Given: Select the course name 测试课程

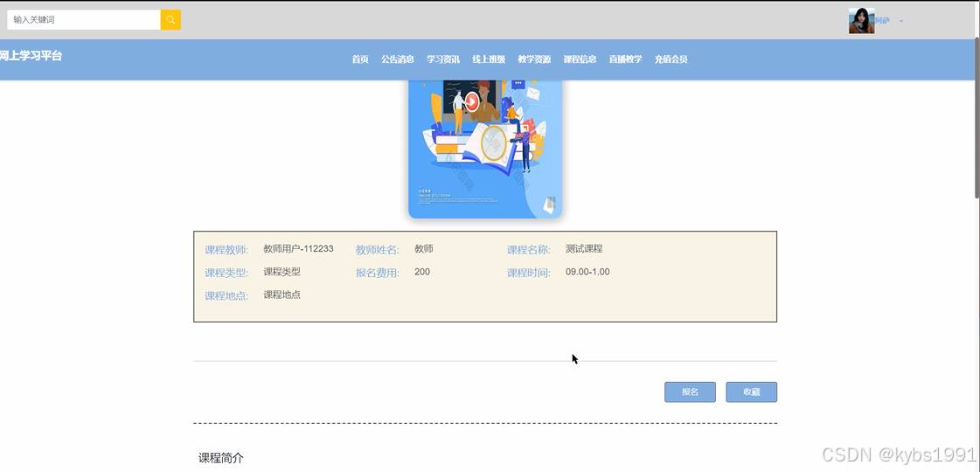Looking at the screenshot, I should (x=584, y=249).
